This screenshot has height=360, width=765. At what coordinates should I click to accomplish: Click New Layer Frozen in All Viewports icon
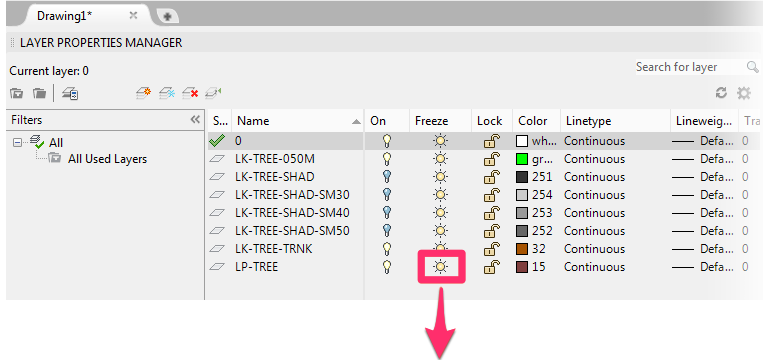[167, 93]
